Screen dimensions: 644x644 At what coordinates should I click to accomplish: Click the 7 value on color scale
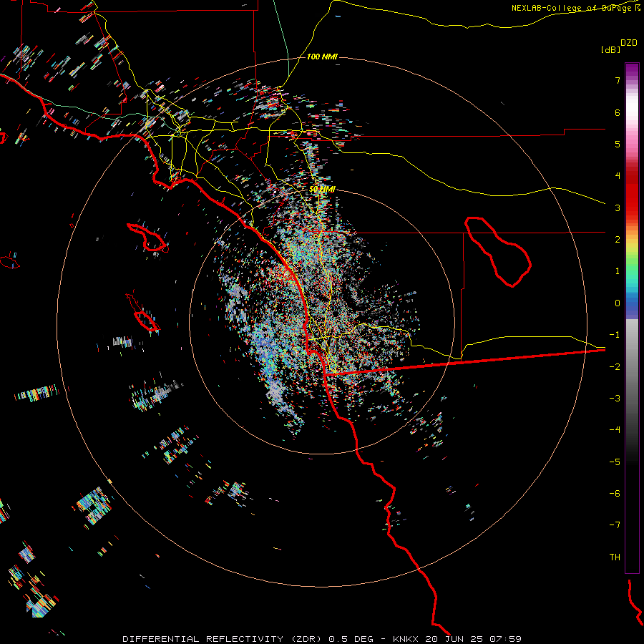tap(618, 80)
